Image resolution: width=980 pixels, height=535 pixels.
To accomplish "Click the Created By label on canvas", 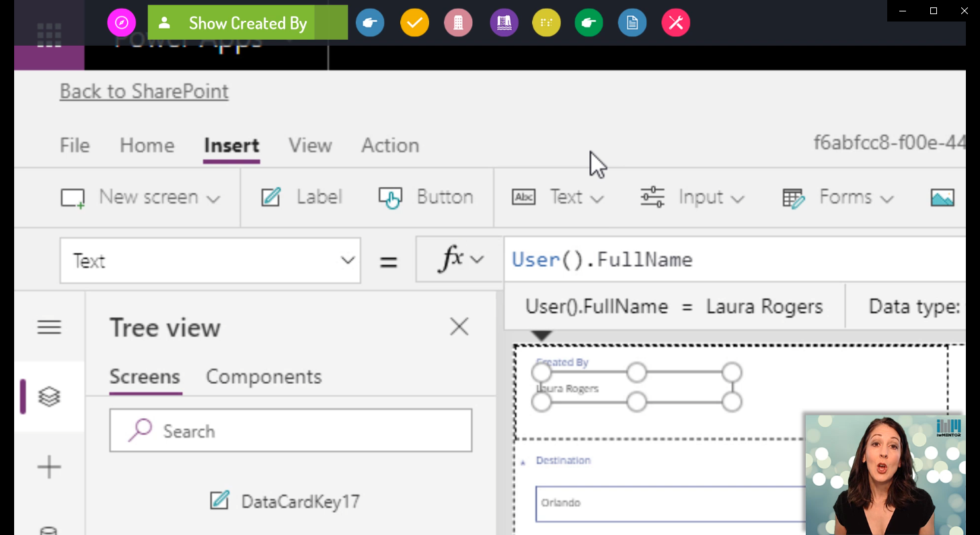I will point(562,362).
